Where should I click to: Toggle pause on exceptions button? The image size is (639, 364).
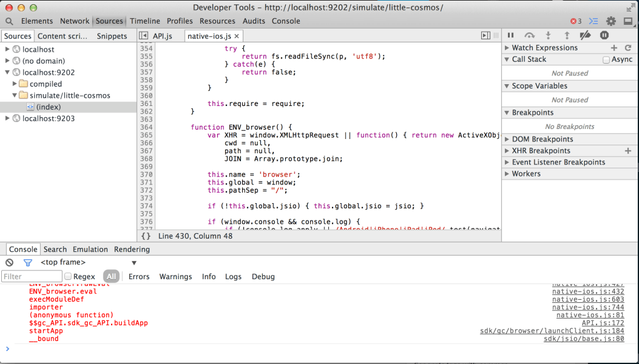(604, 36)
